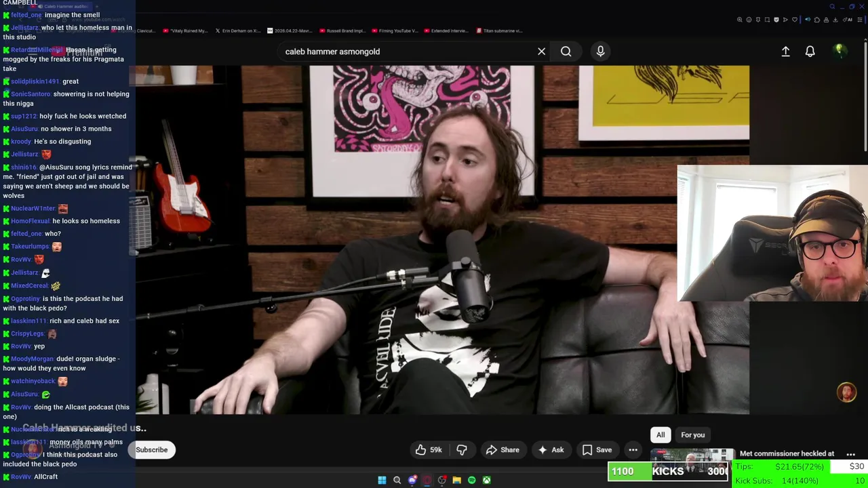Switch to the Filming YouTube V tab
The width and height of the screenshot is (868, 488).
click(x=395, y=30)
